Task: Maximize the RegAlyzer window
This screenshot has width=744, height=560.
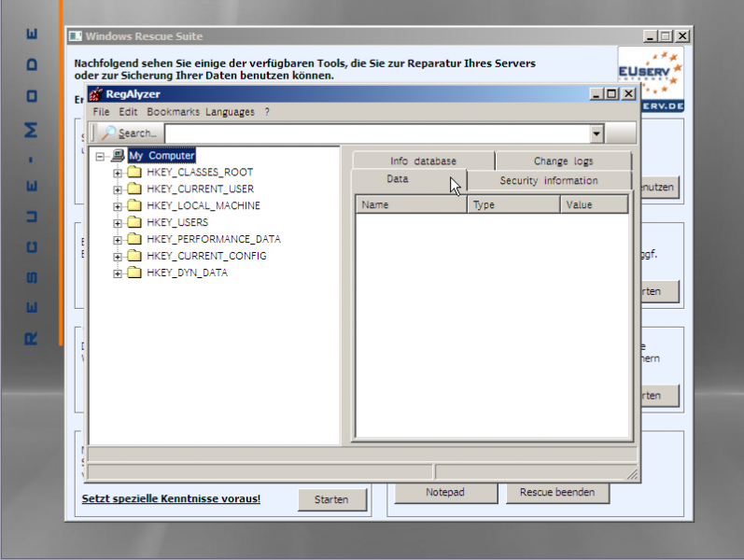Action: click(611, 94)
